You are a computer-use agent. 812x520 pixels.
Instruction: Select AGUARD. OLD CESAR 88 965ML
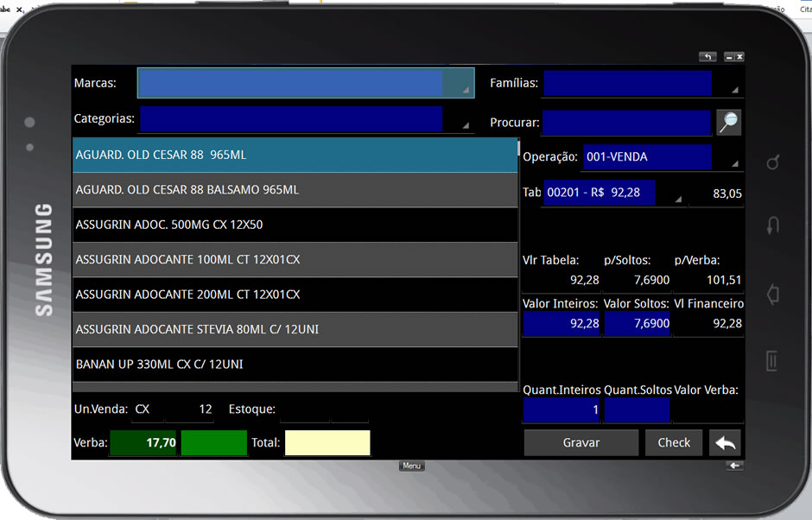[295, 155]
